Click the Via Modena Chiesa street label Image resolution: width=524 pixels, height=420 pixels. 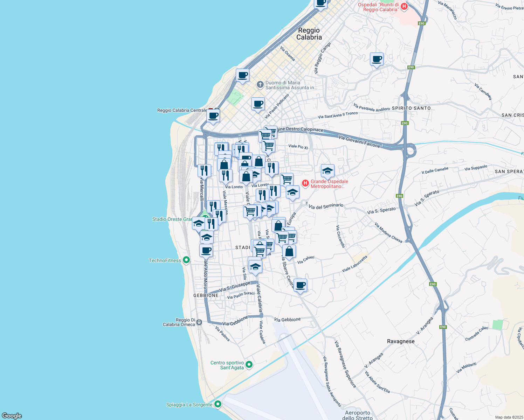point(388,232)
